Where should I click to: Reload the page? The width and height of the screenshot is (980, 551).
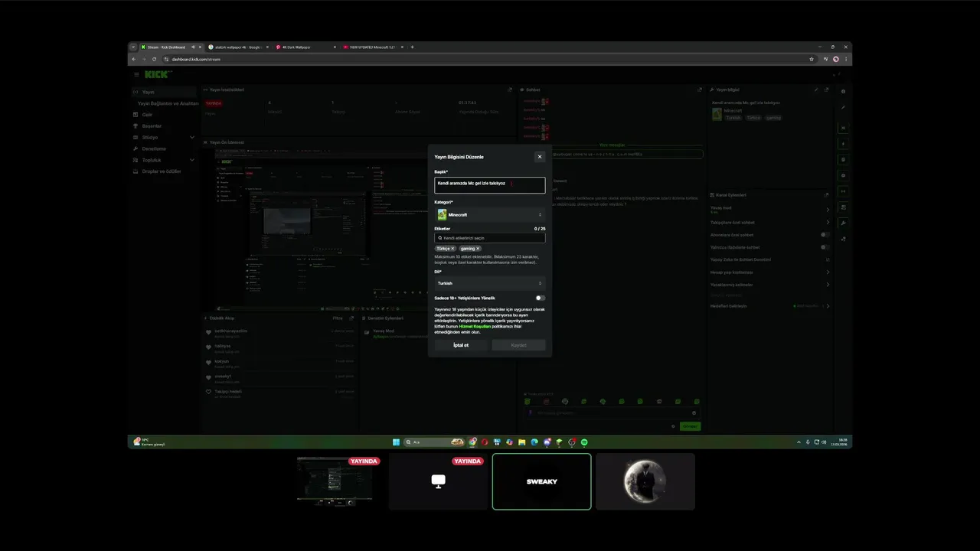[x=154, y=59]
